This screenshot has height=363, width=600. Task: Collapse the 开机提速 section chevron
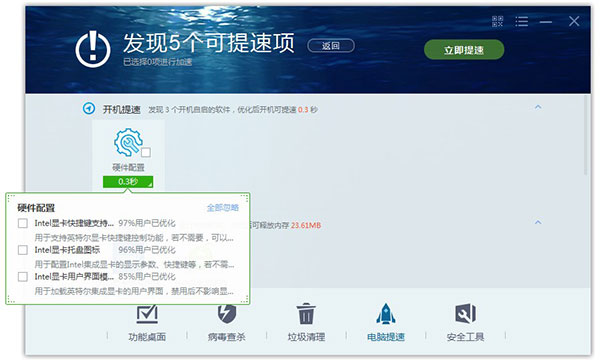coord(538,107)
